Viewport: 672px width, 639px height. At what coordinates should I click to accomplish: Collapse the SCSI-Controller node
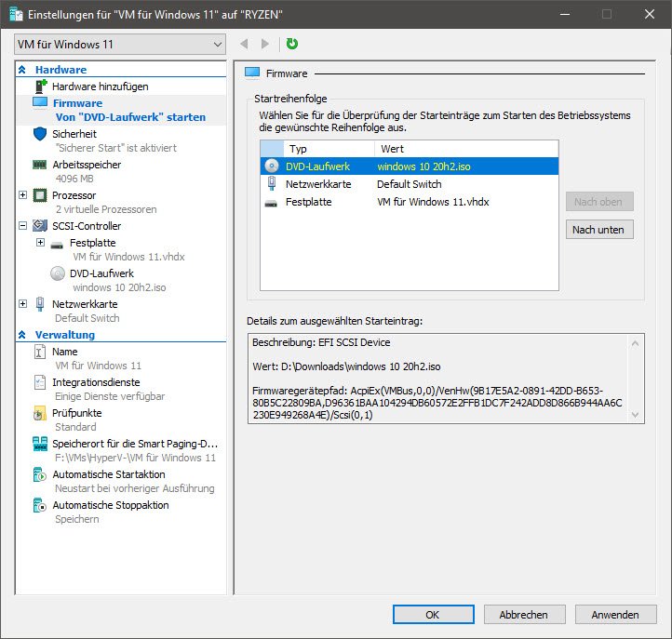22,226
